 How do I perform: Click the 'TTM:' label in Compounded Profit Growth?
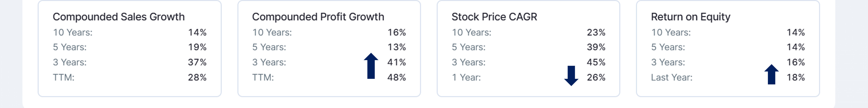[263, 77]
